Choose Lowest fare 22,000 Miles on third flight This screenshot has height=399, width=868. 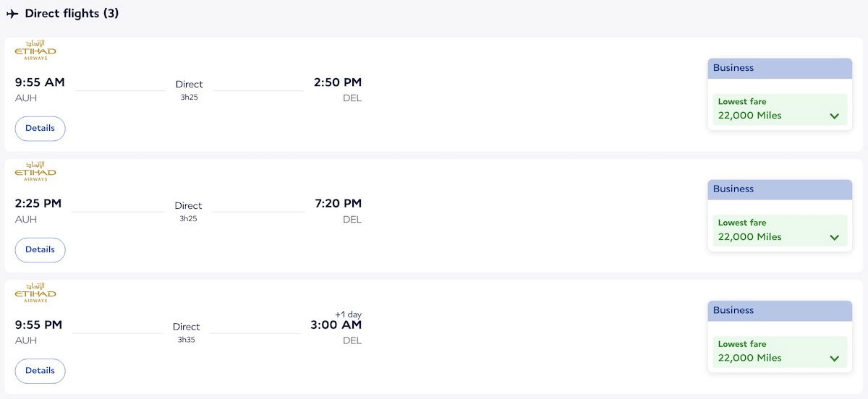[x=780, y=352]
